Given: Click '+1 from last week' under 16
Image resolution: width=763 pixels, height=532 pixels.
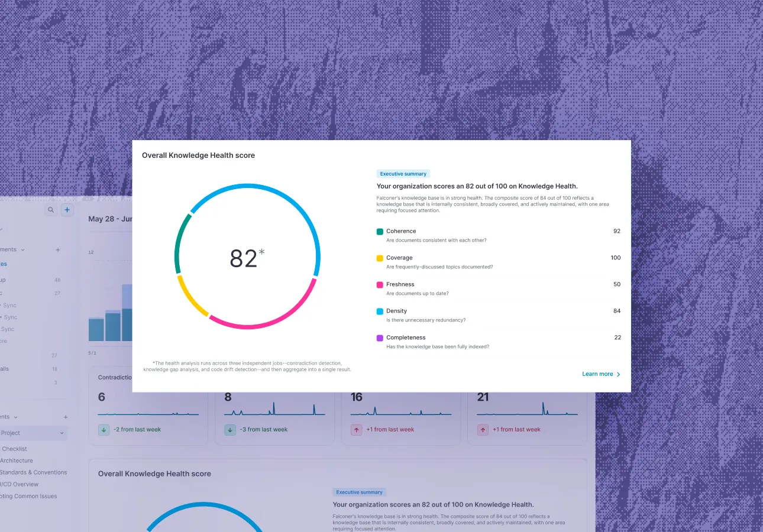Looking at the screenshot, I should [x=390, y=430].
